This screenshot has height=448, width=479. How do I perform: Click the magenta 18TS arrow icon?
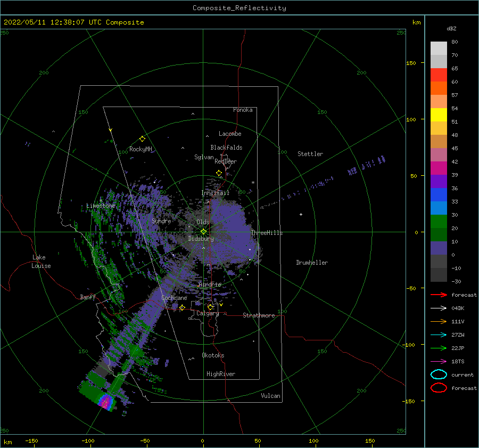[439, 362]
